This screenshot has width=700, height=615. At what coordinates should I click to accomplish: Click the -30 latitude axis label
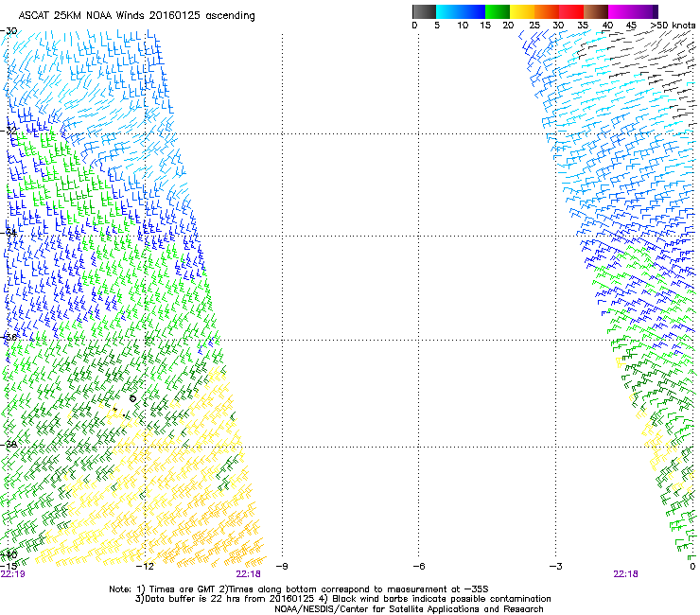click(x=9, y=31)
